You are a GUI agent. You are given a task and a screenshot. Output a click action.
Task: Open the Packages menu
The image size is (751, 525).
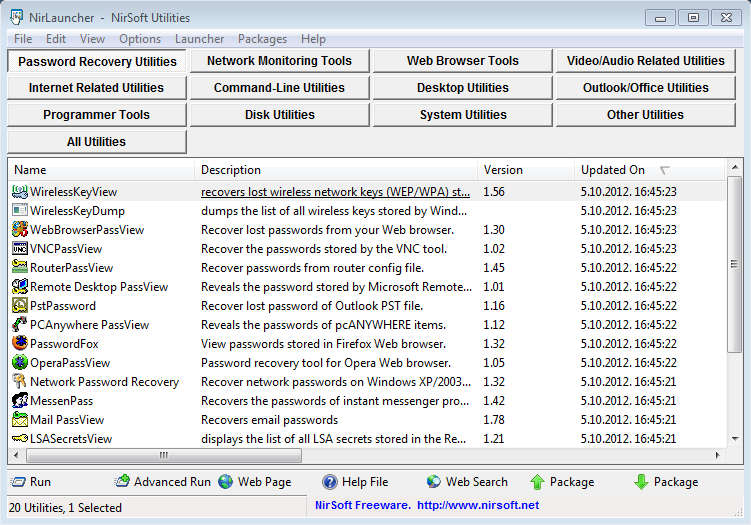[x=264, y=39]
